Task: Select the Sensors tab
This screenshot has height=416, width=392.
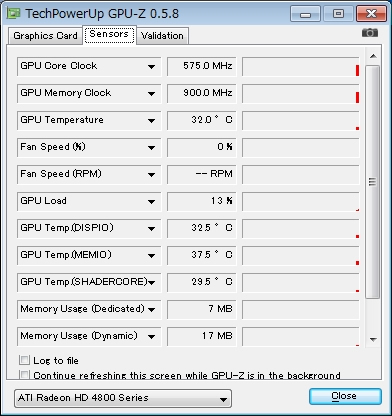Action: point(109,34)
